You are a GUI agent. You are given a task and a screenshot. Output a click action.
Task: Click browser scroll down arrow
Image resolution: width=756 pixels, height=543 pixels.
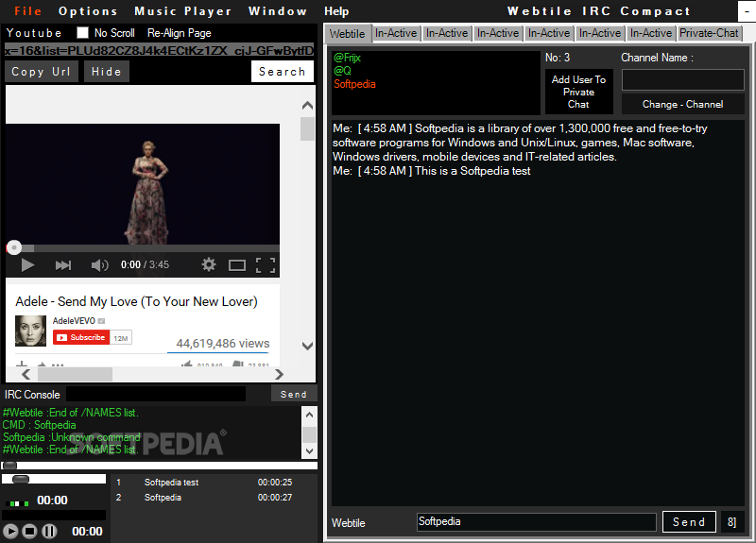click(307, 346)
